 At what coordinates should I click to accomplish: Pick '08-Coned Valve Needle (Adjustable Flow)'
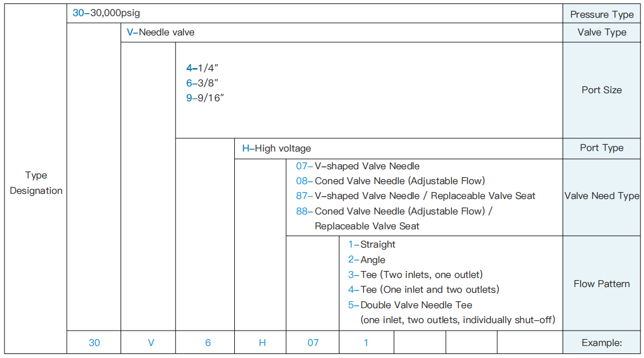[390, 181]
